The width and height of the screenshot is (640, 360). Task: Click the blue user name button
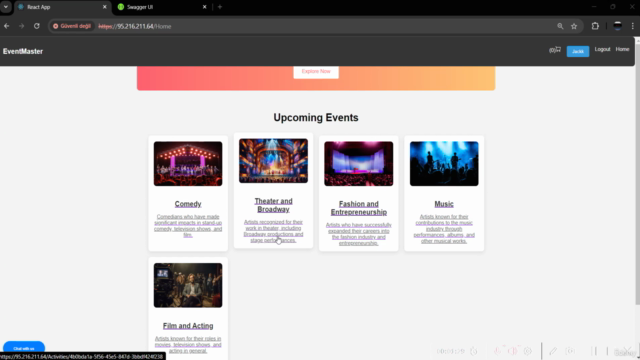point(578,51)
